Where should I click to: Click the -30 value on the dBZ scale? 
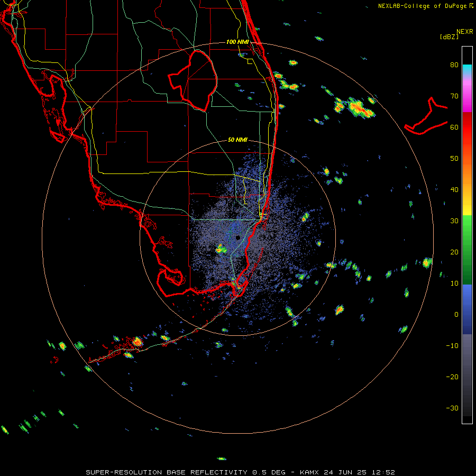(x=452, y=408)
